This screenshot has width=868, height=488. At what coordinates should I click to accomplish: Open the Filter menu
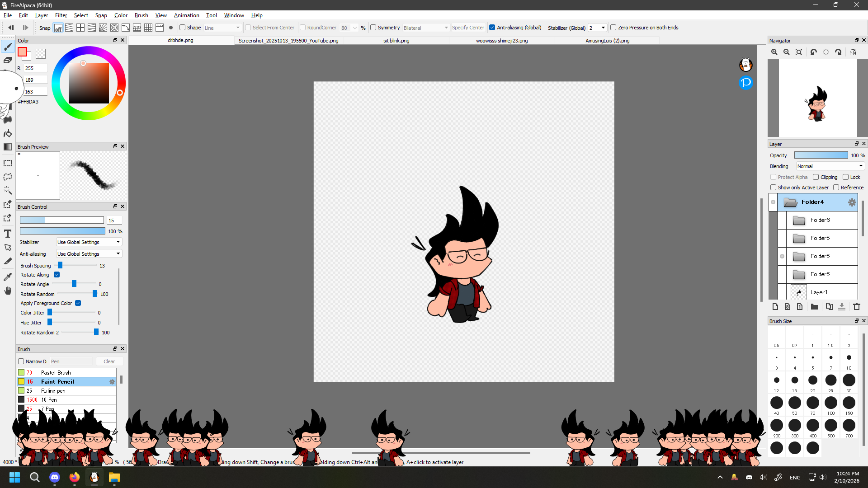point(61,15)
